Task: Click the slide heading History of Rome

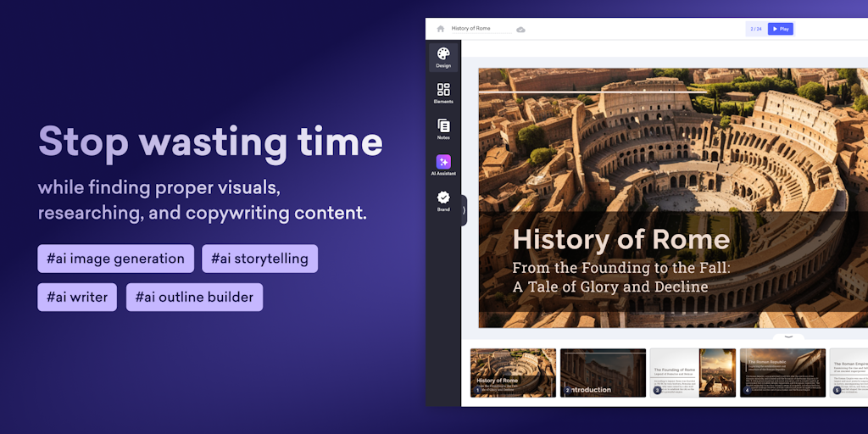Action: point(621,239)
